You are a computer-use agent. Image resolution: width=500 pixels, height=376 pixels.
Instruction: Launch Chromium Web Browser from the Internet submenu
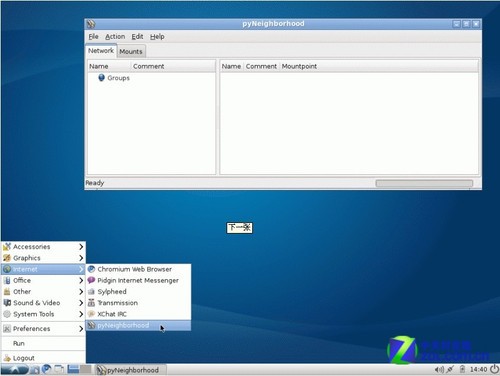tap(138, 269)
